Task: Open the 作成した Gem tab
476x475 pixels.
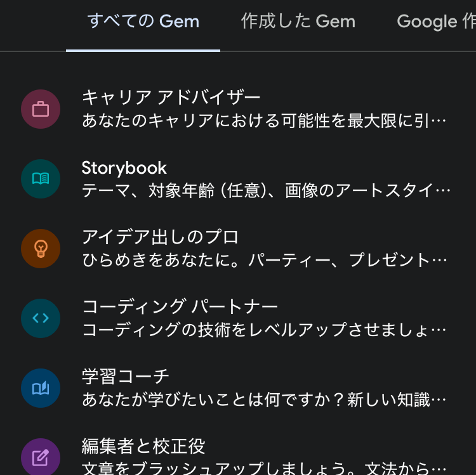Action: click(x=298, y=22)
